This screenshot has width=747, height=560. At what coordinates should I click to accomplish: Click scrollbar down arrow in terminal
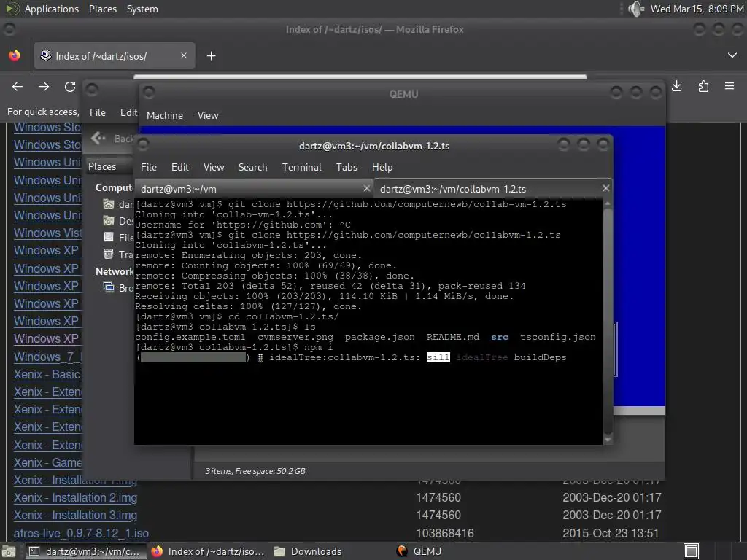(608, 440)
